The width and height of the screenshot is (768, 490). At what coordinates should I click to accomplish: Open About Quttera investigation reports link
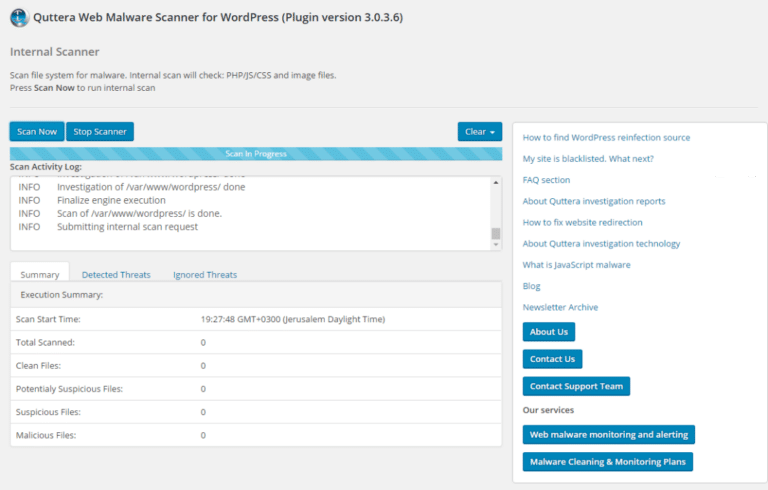(x=593, y=201)
